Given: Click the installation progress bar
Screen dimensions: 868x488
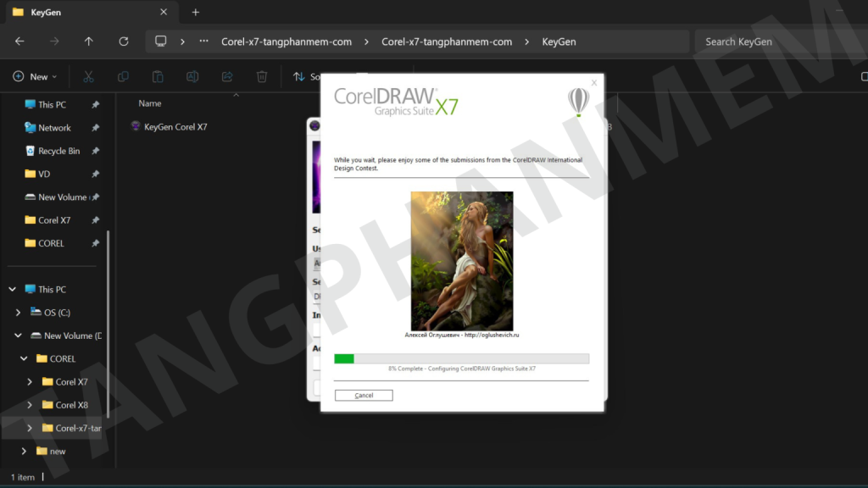Looking at the screenshot, I should [461, 358].
